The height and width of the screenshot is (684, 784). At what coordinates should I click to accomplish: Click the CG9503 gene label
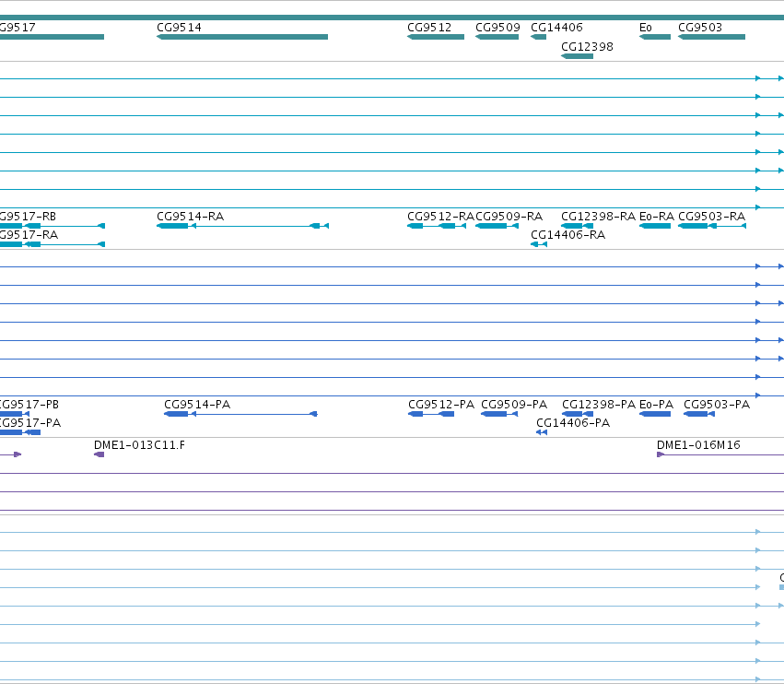(700, 27)
